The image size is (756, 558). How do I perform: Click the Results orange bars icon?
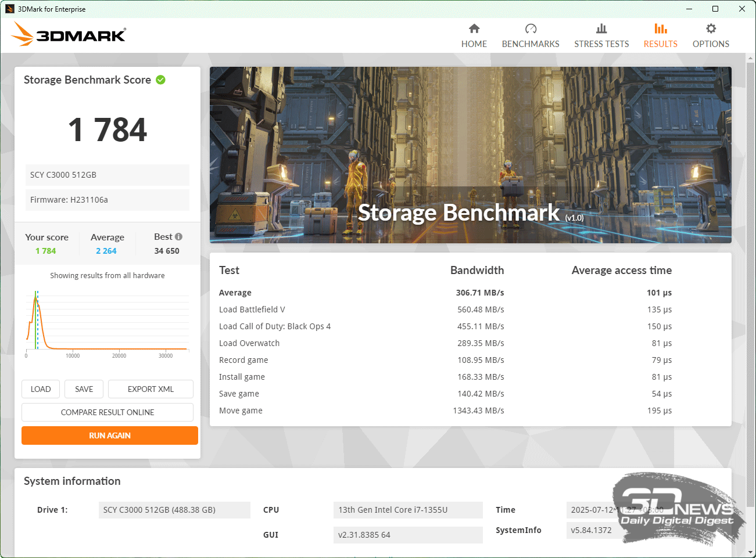coord(661,28)
